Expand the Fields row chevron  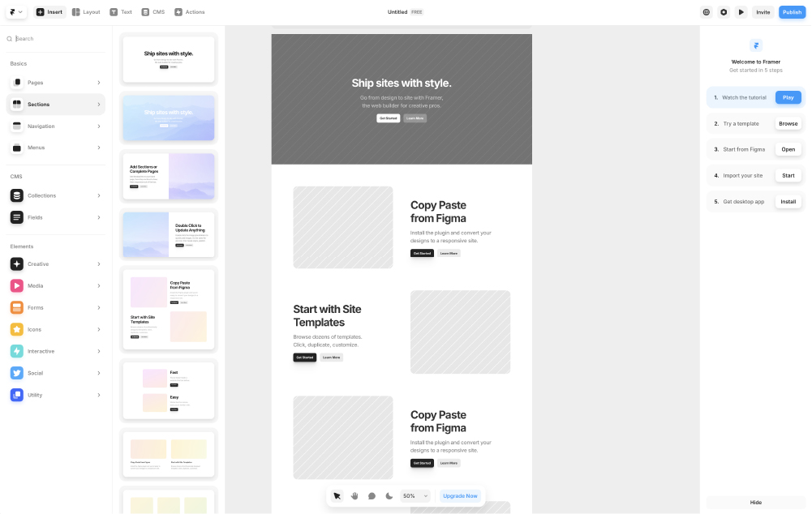click(x=98, y=217)
